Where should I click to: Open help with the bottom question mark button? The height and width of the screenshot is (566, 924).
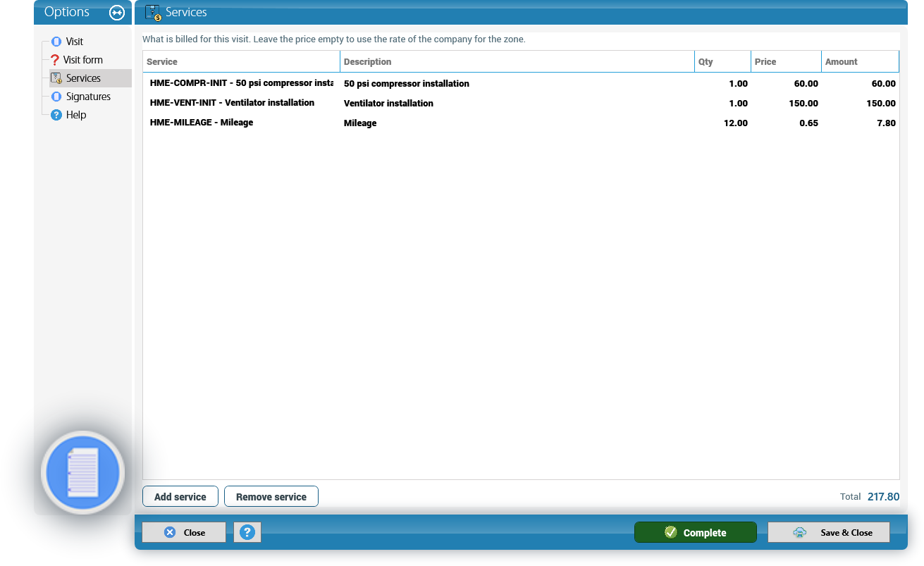pos(247,532)
